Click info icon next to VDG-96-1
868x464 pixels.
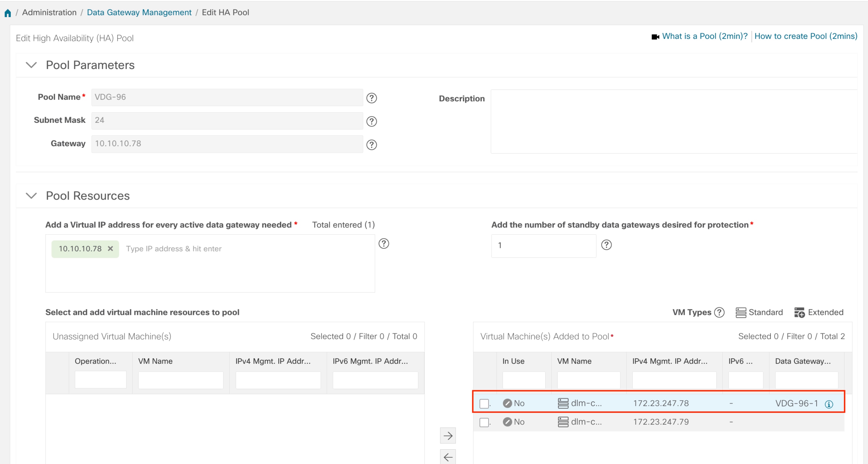(x=829, y=404)
